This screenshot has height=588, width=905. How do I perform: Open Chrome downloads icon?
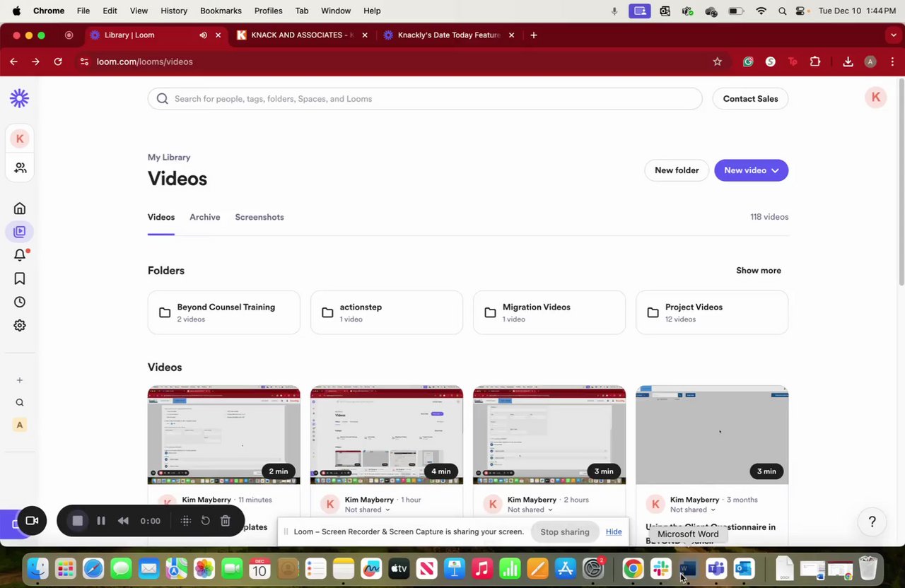coord(848,61)
